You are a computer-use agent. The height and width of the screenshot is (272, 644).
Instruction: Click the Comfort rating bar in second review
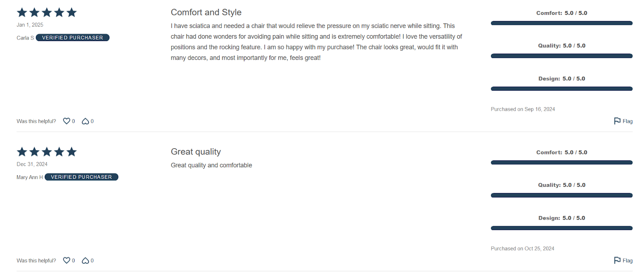(x=561, y=162)
